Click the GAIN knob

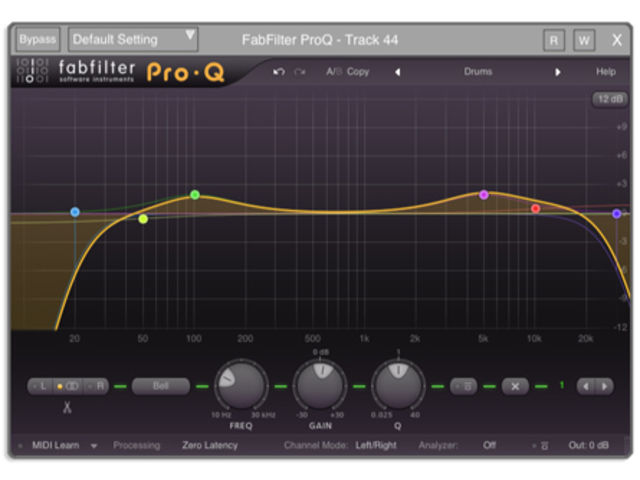click(x=320, y=384)
